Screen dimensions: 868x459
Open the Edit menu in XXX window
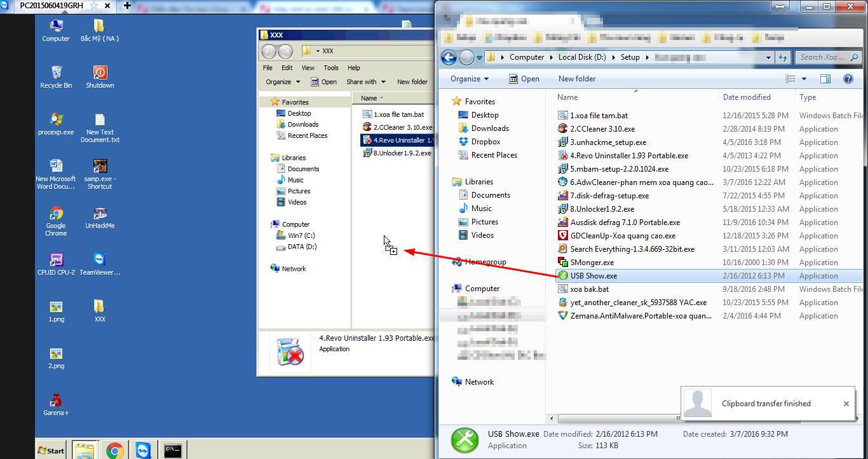(x=287, y=67)
